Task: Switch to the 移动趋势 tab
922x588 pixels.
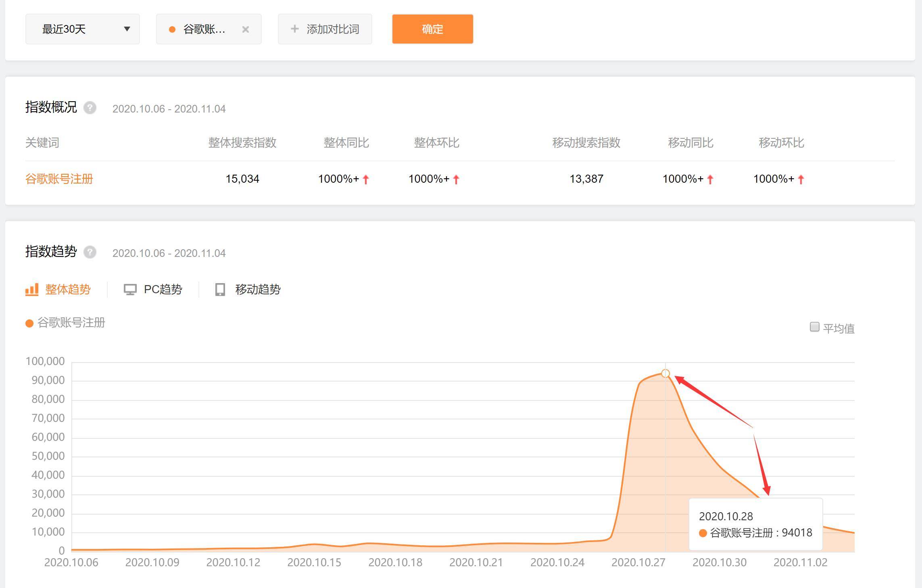Action: [x=248, y=289]
